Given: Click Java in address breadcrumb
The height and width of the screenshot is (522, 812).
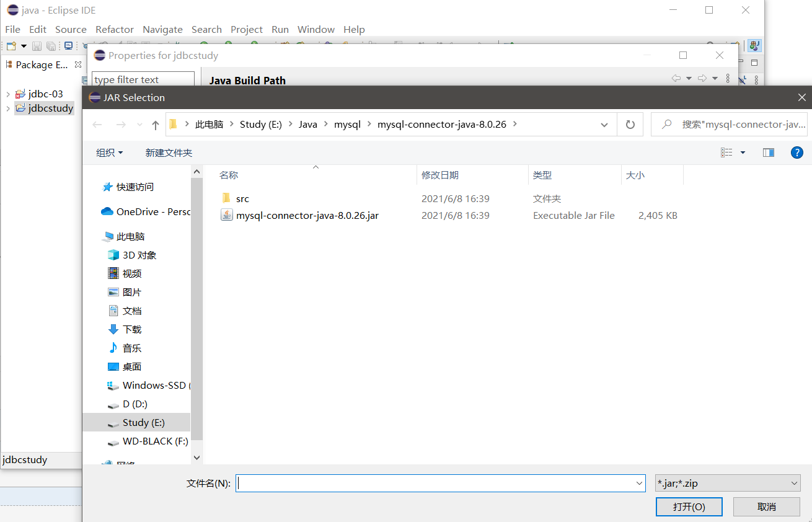Looking at the screenshot, I should tap(308, 124).
